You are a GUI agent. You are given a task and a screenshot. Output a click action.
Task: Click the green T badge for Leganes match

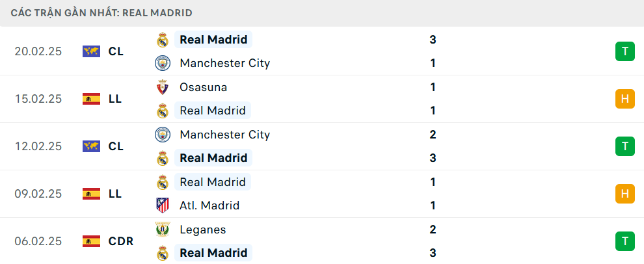[x=624, y=241]
